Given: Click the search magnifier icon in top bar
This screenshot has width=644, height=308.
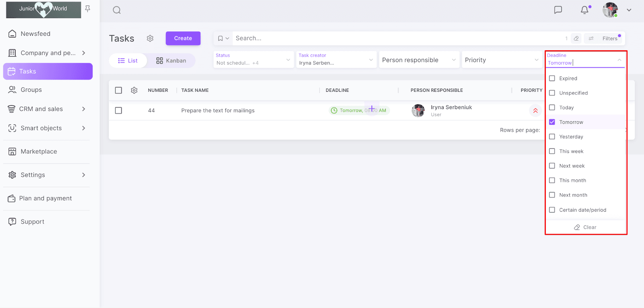Looking at the screenshot, I should pyautogui.click(x=117, y=10).
